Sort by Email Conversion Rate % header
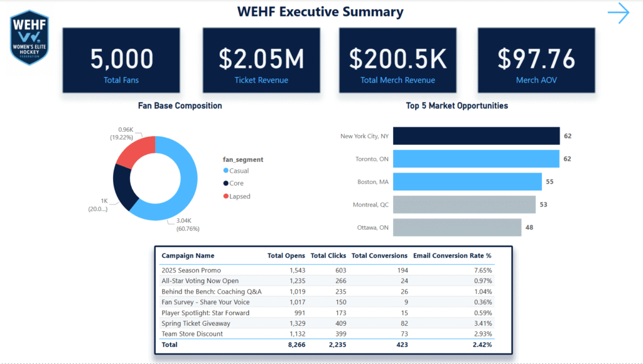Screen dimensions: 643x364 coord(452,255)
